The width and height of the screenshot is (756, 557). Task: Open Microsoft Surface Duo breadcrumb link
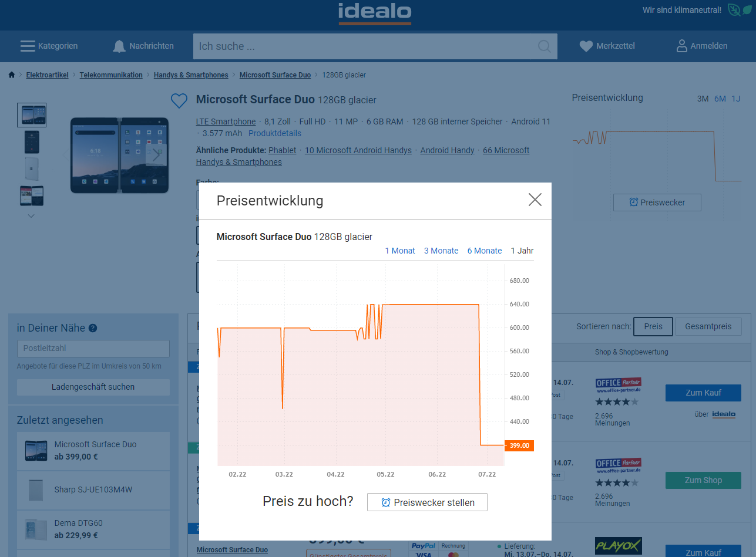275,75
